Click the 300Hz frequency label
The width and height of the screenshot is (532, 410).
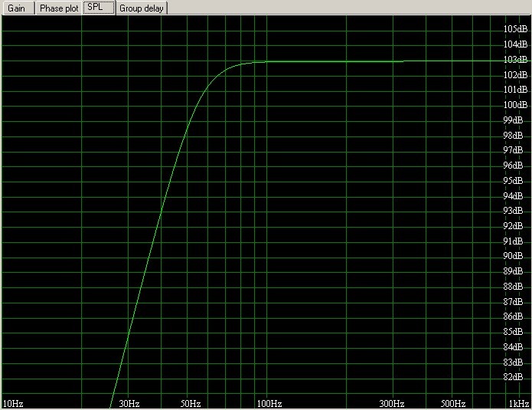click(x=391, y=404)
